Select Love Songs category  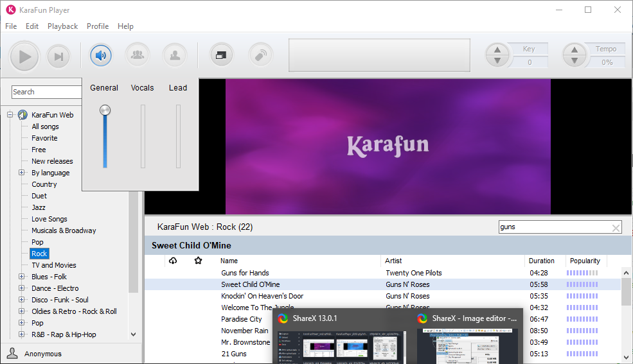tap(49, 219)
